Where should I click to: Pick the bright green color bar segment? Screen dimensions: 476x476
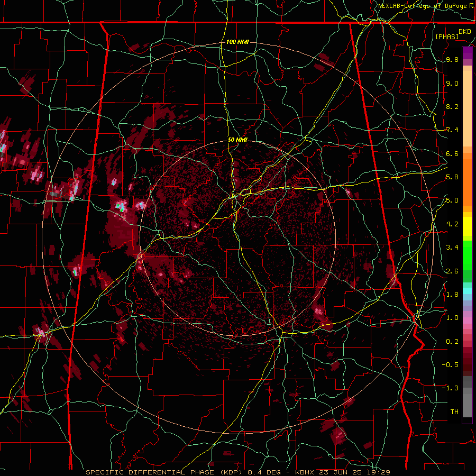click(x=467, y=255)
